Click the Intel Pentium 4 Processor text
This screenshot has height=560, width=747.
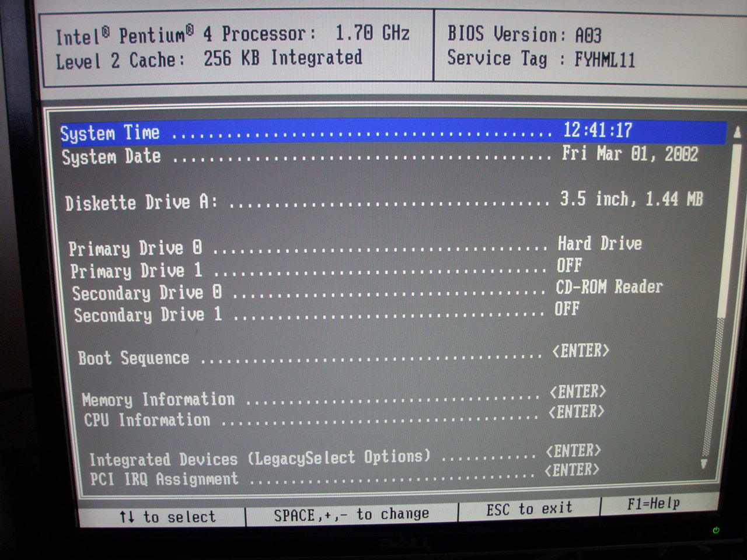(x=232, y=34)
